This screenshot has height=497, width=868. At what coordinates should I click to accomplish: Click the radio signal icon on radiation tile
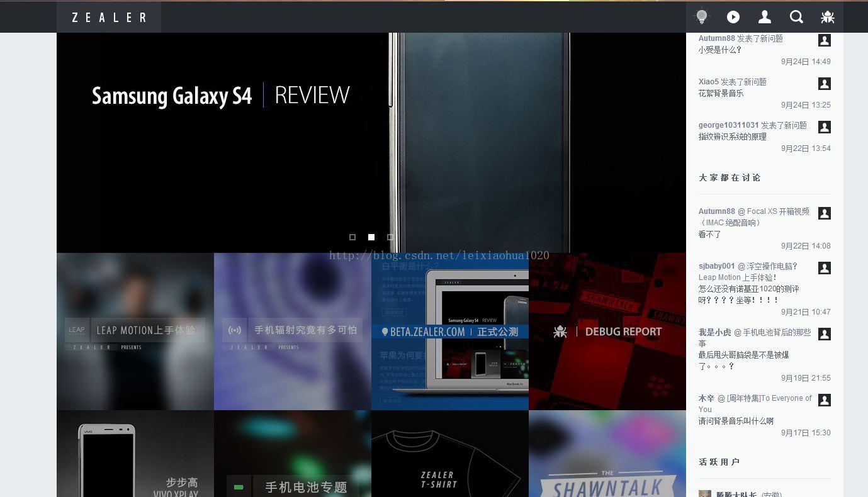pos(235,330)
